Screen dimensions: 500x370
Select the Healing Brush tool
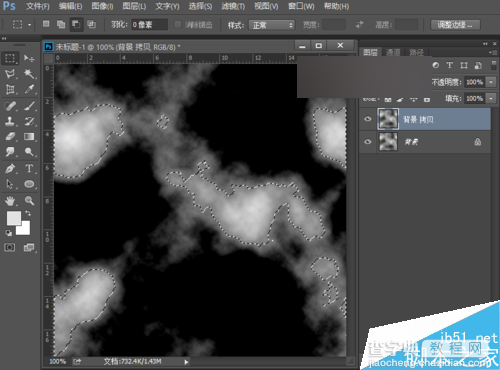[10, 106]
